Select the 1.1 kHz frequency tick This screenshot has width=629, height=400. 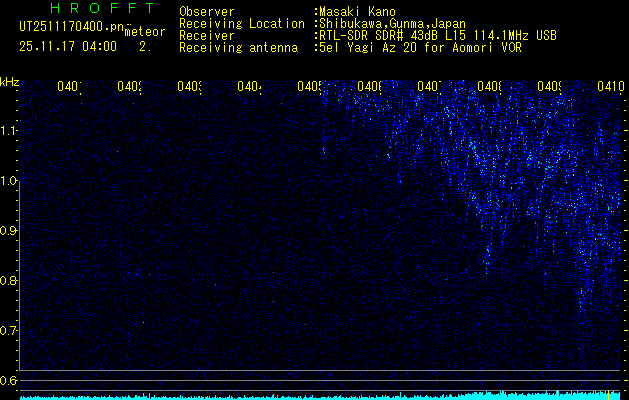pos(9,130)
